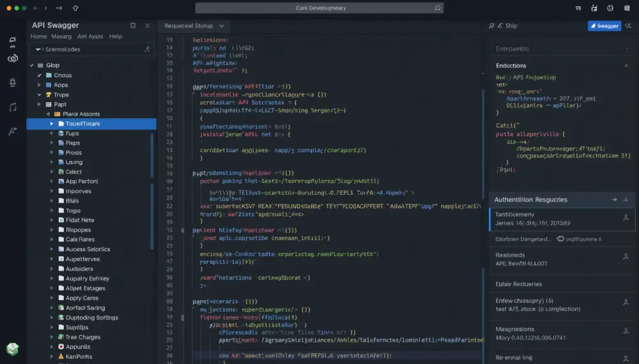
Task: Click the Cark Develsimeary search field
Action: coord(319,8)
